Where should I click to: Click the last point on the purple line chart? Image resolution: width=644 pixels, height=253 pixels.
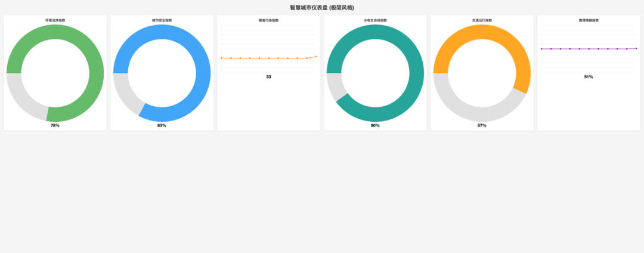(636, 48)
